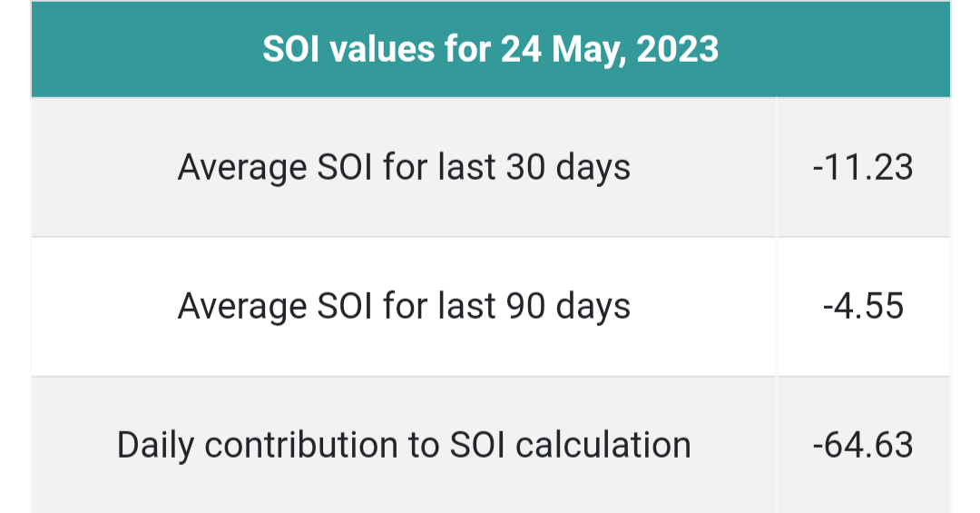This screenshot has width=980, height=513.
Task: Click '90 days' in the second row
Action: [568, 307]
